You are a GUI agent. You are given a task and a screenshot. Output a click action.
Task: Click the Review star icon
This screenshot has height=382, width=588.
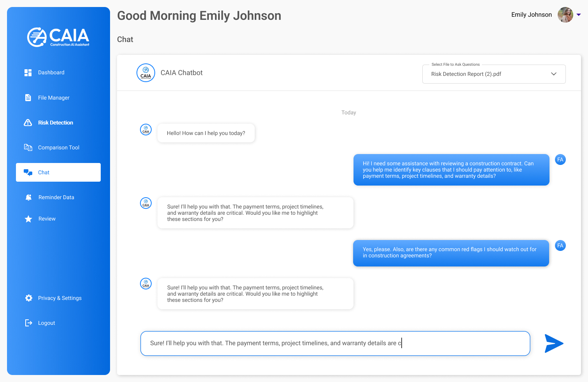(x=28, y=219)
